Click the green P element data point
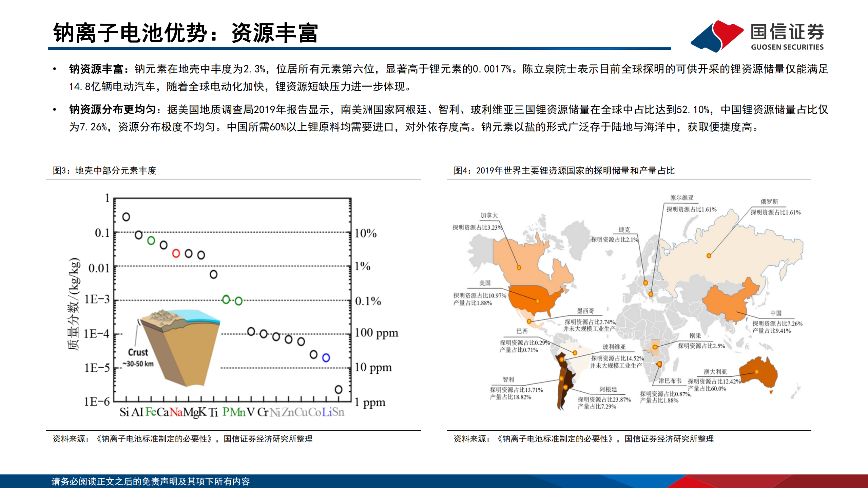Screen dimensions: 868x488 [x=226, y=299]
